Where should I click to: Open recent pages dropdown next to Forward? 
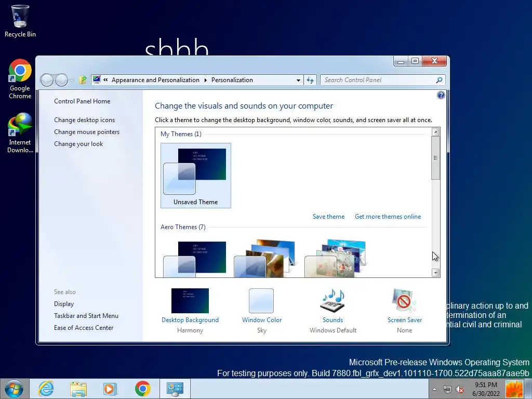[72, 81]
